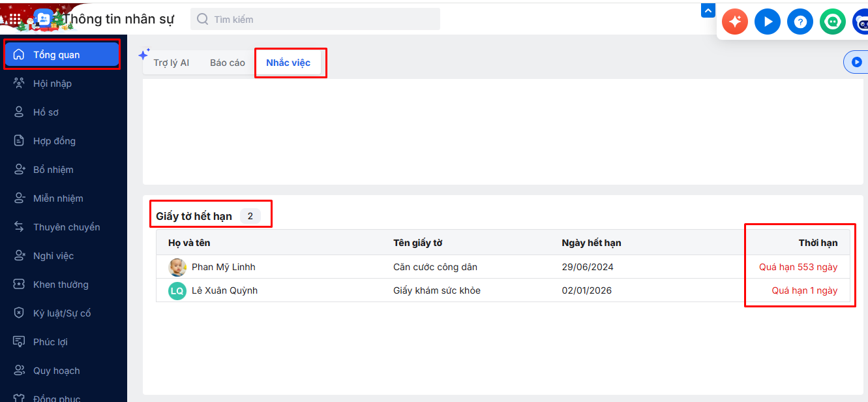Open the help question mark icon
This screenshot has width=868, height=402.
click(800, 22)
